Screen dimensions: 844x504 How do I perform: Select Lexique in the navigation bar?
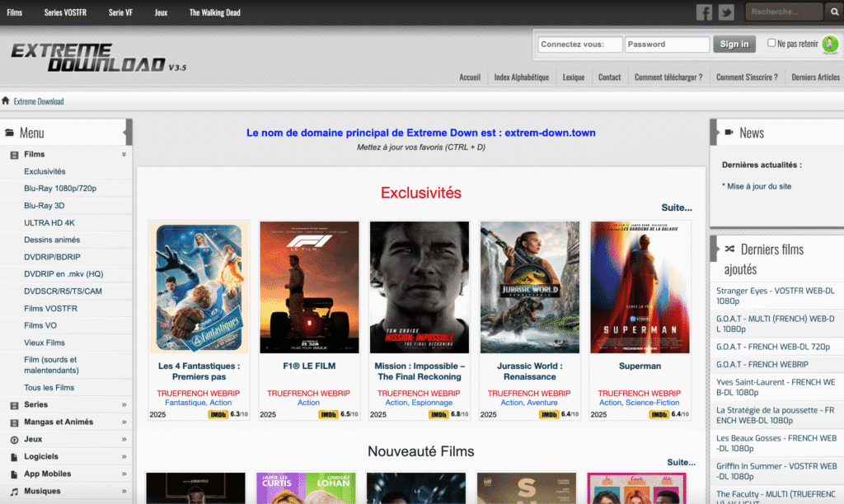(573, 77)
